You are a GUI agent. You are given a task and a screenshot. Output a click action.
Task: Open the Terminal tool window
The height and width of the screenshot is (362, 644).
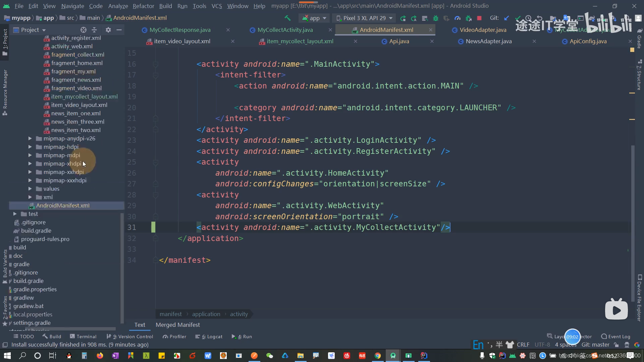pyautogui.click(x=83, y=337)
